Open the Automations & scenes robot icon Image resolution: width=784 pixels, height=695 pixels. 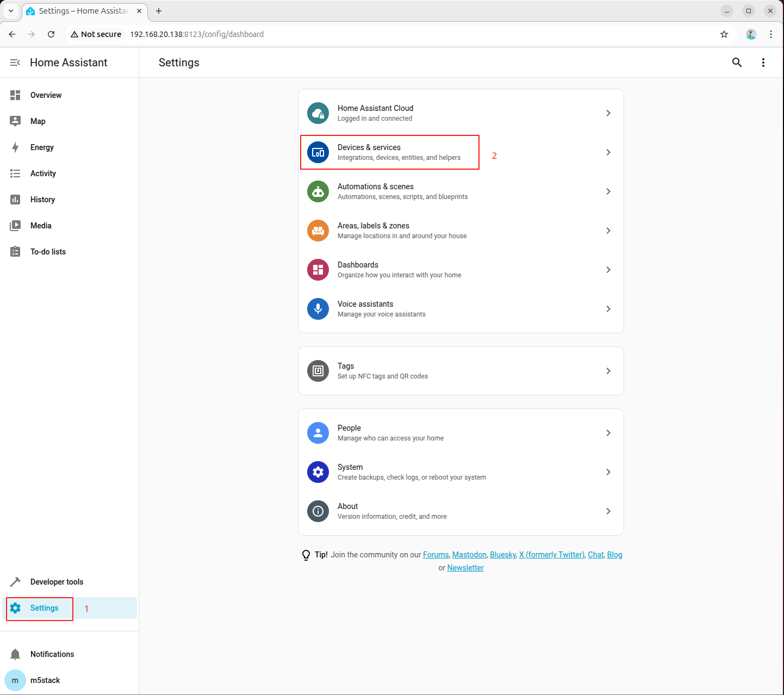coord(318,191)
